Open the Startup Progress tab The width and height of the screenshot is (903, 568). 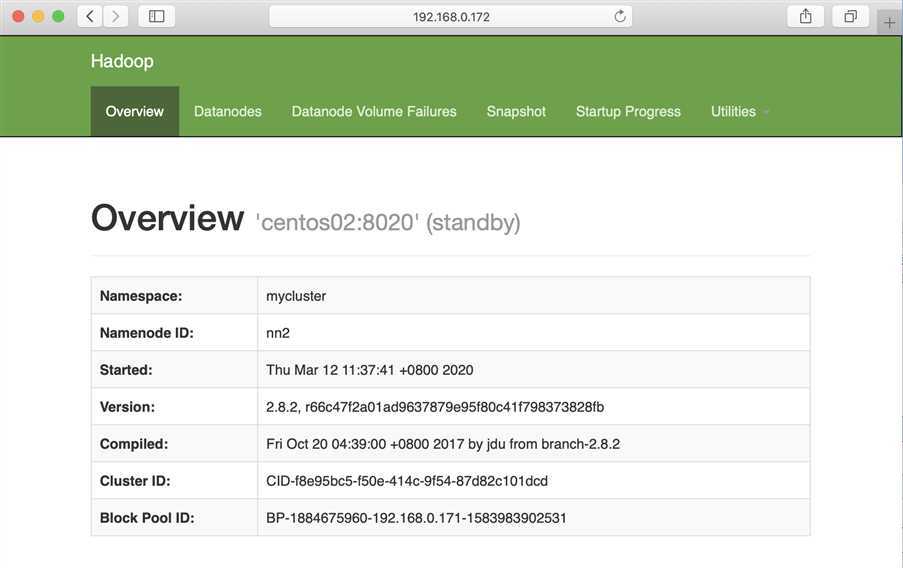tap(628, 111)
